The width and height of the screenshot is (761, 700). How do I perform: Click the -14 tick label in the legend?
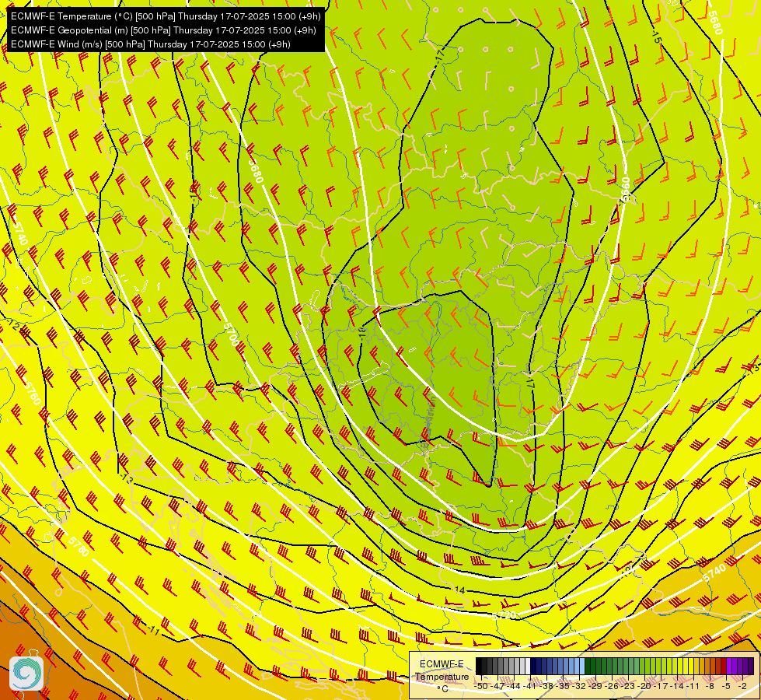pos(677,686)
